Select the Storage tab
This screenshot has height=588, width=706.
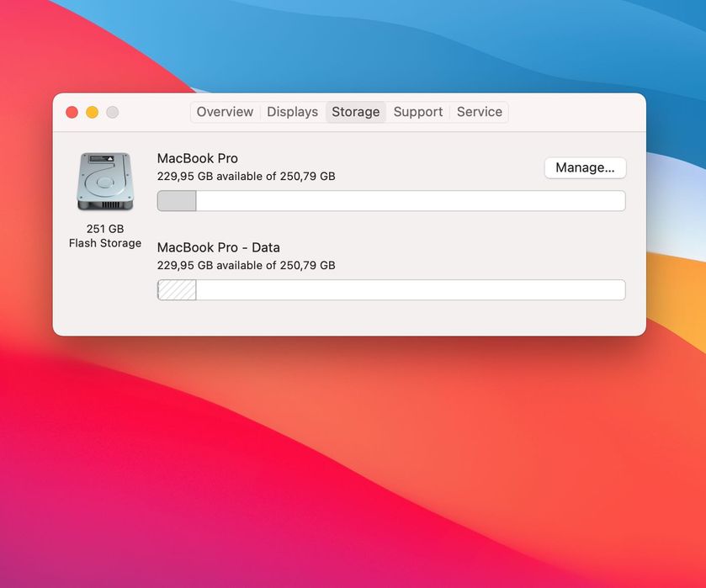(x=356, y=112)
